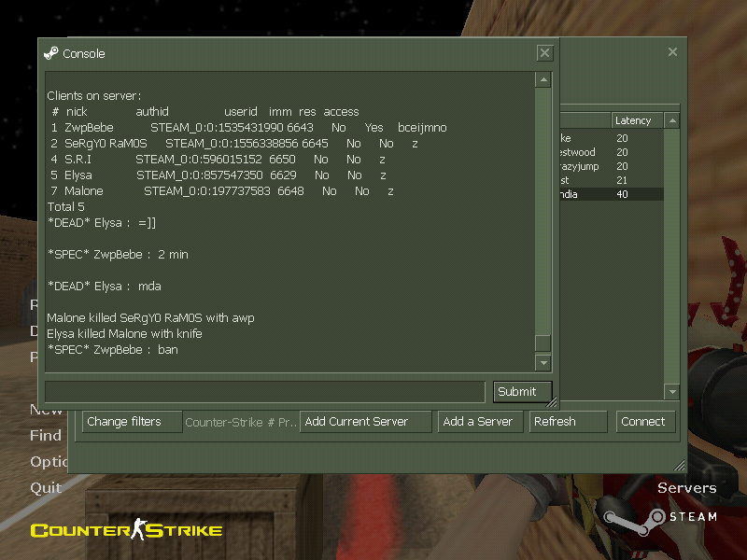The height and width of the screenshot is (560, 747).
Task: Open Find from the main menu
Action: point(46,435)
